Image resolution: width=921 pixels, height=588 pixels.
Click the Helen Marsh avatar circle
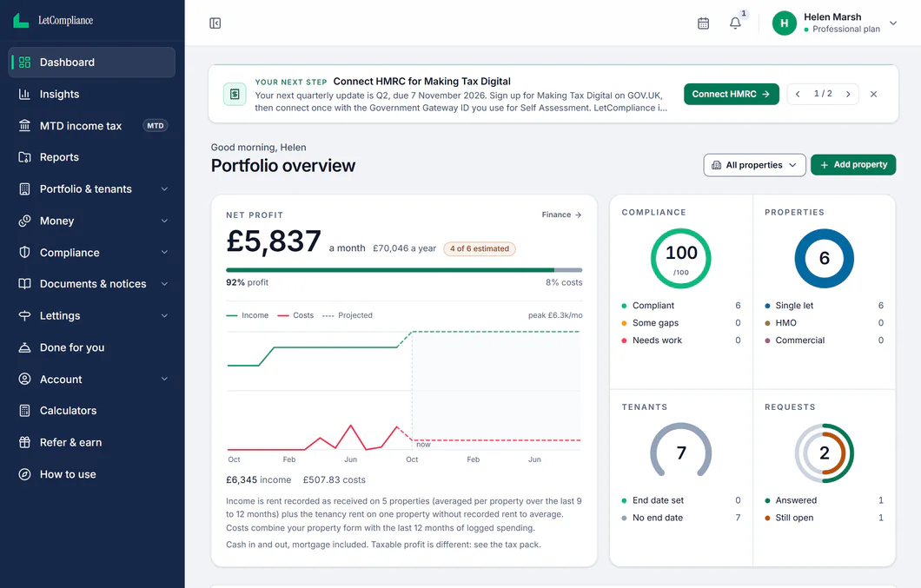click(784, 23)
